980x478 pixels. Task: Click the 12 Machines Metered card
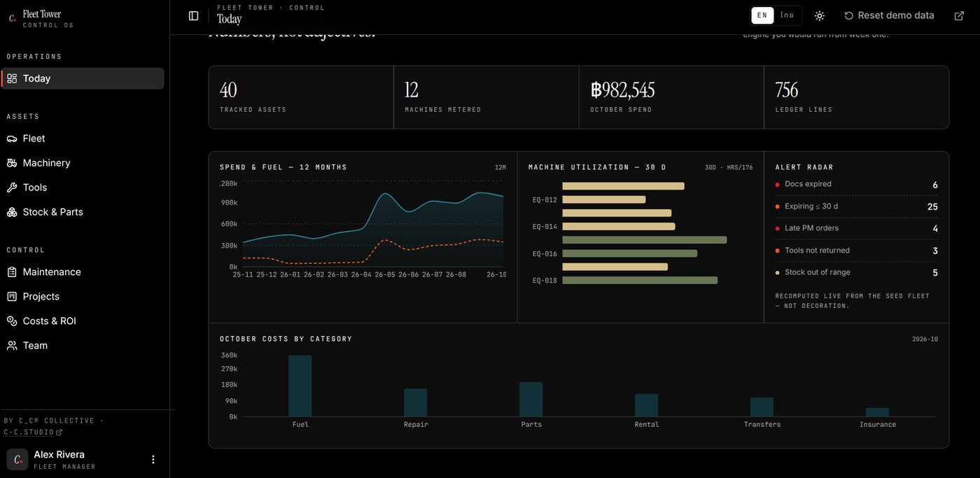coord(486,97)
